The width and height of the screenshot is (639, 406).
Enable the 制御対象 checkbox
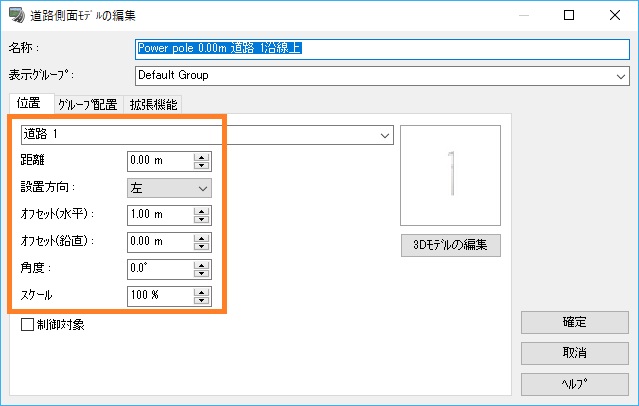click(x=27, y=325)
